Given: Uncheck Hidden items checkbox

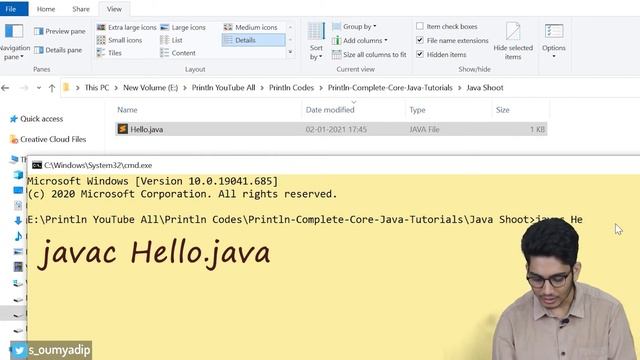Looking at the screenshot, I should click(420, 54).
